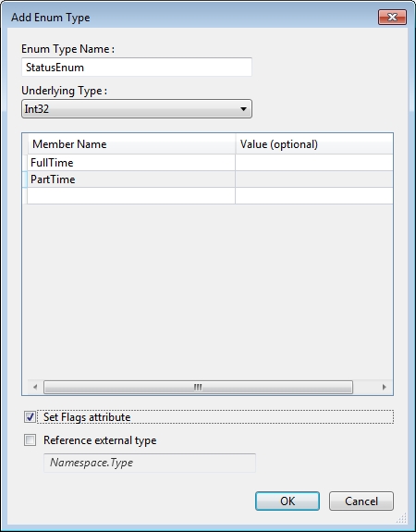This screenshot has height=532, width=416.
Task: Select the PartTime member name cell
Action: pos(131,179)
